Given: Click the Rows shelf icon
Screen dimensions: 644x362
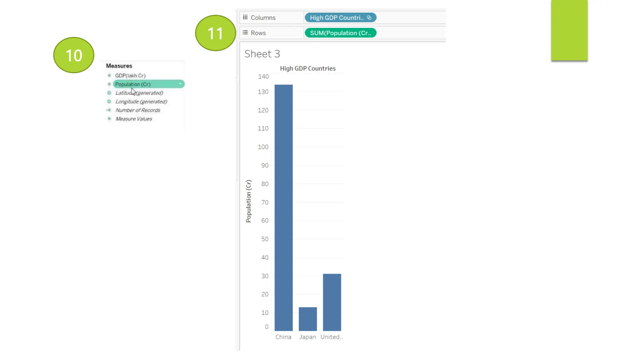Looking at the screenshot, I should [245, 33].
